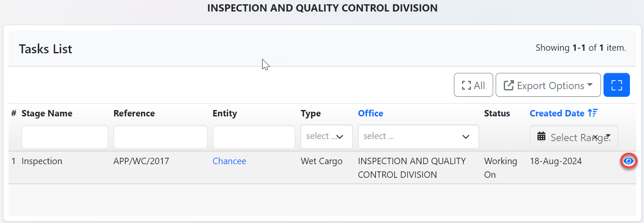Click the Entity filter input field
The height and width of the screenshot is (223, 644).
[x=254, y=137]
